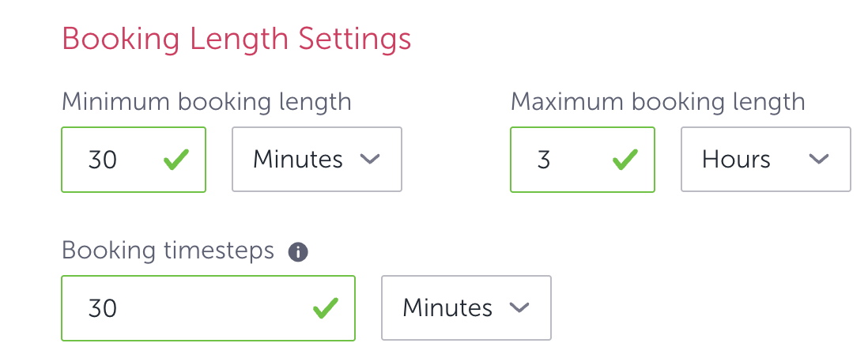Click the green checkmark in Maximum booking length
The height and width of the screenshot is (362, 868).
(625, 160)
